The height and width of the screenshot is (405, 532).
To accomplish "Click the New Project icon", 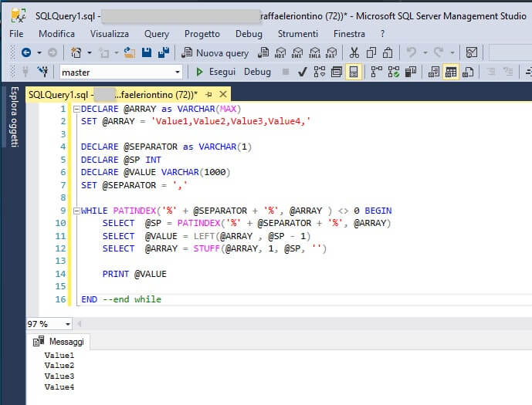I will click(x=76, y=52).
